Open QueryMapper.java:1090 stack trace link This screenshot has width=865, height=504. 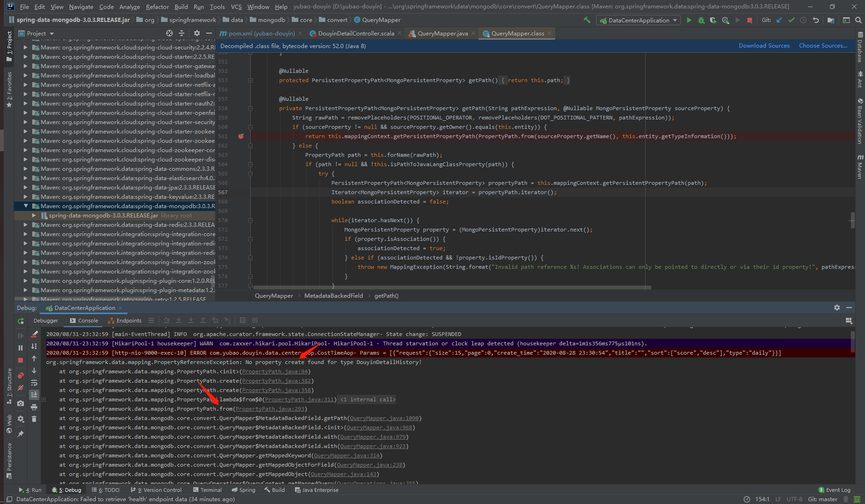384,418
